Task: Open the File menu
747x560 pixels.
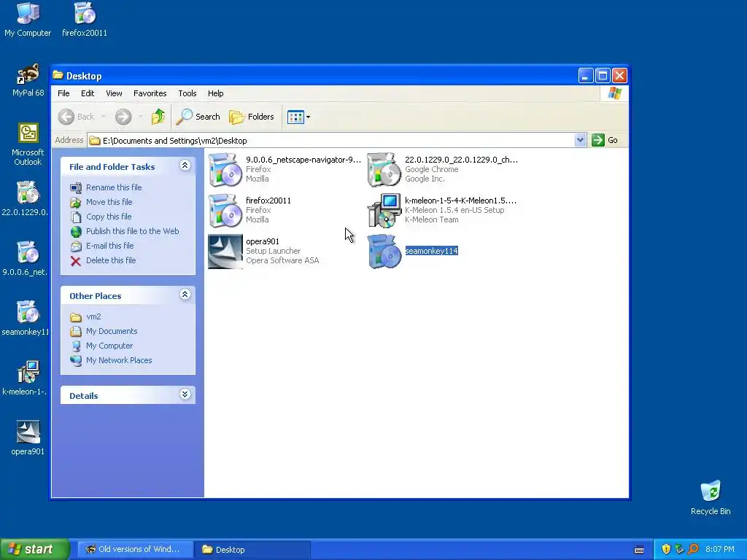Action: (x=63, y=93)
